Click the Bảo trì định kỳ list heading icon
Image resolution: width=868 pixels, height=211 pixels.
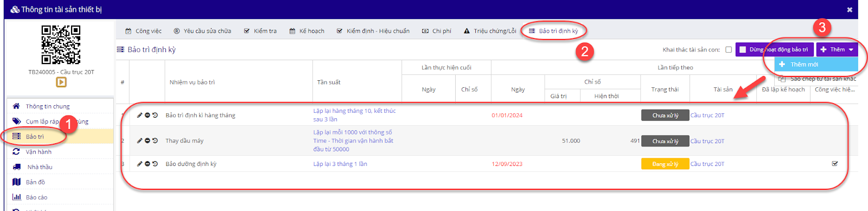[120, 49]
